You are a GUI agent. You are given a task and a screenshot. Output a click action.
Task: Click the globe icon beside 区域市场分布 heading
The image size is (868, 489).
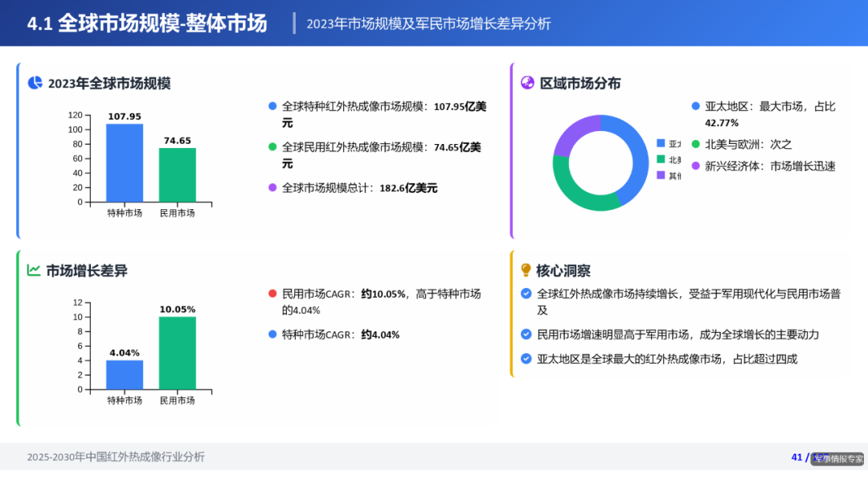(x=526, y=83)
